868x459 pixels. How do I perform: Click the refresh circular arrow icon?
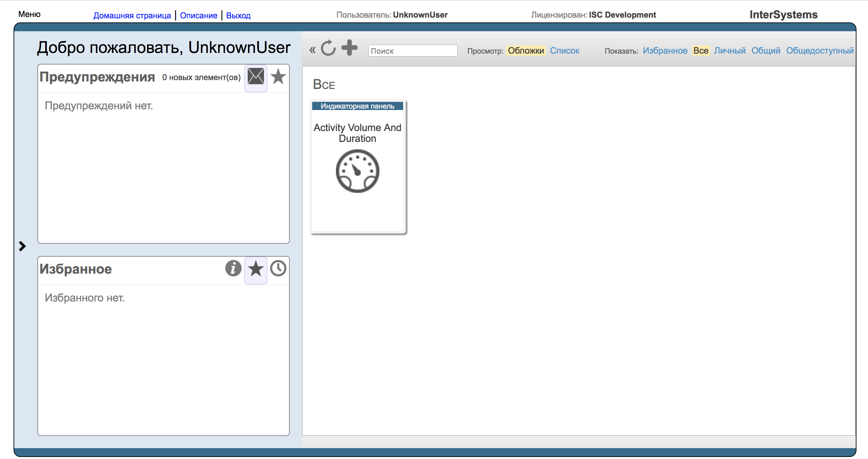point(328,48)
